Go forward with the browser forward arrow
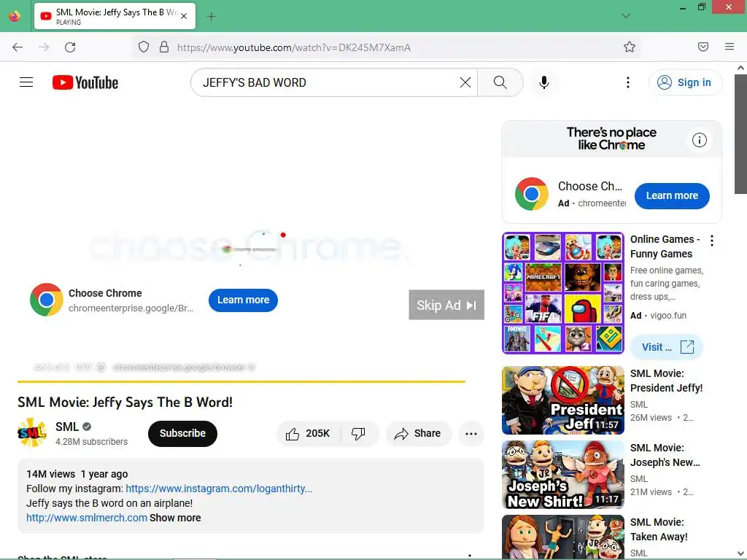The image size is (747, 560). [44, 47]
